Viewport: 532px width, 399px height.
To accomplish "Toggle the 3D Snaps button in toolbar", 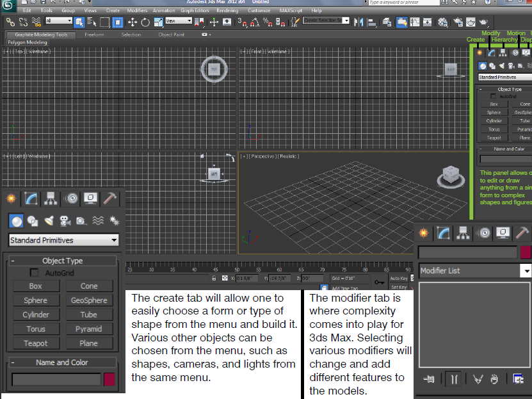I will click(x=243, y=22).
